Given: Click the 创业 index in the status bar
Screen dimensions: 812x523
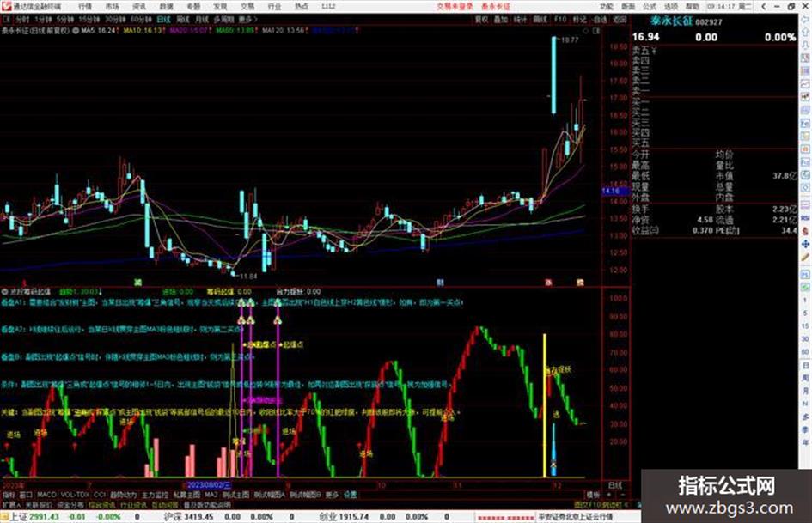Looking at the screenshot, I should [x=327, y=517].
